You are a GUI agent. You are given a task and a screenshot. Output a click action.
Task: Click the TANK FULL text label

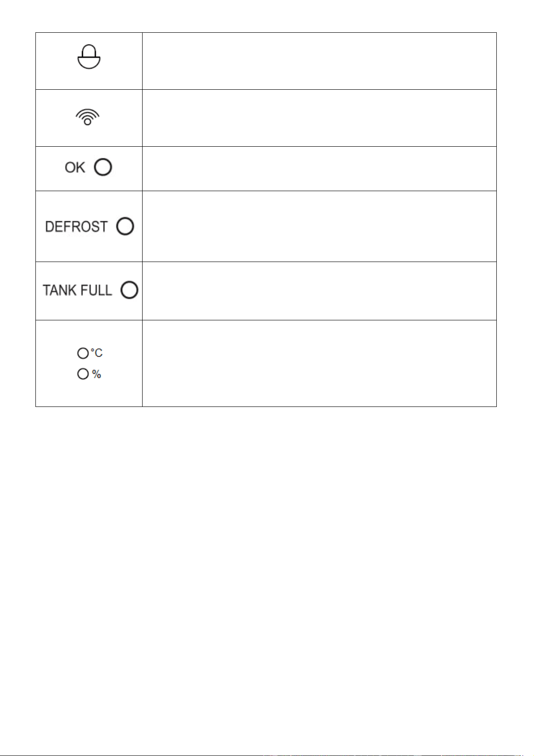pyautogui.click(x=77, y=290)
